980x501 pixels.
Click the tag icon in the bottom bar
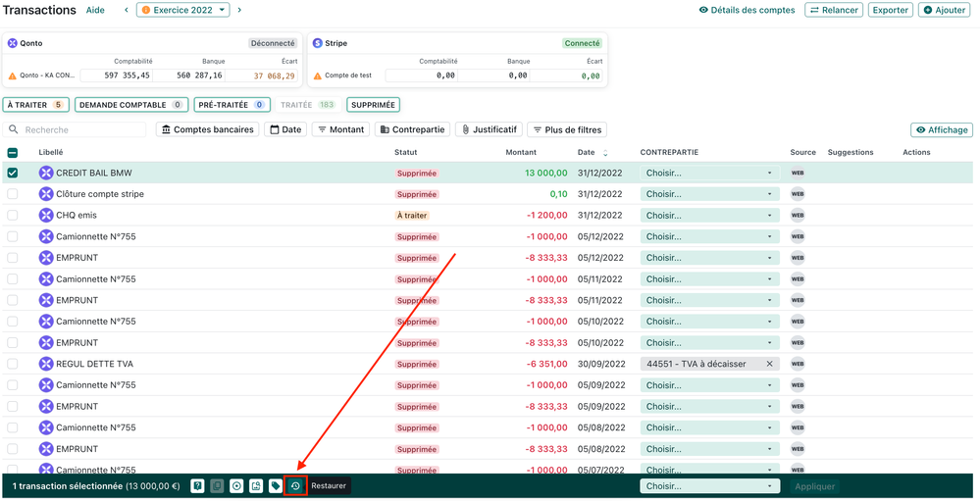276,486
